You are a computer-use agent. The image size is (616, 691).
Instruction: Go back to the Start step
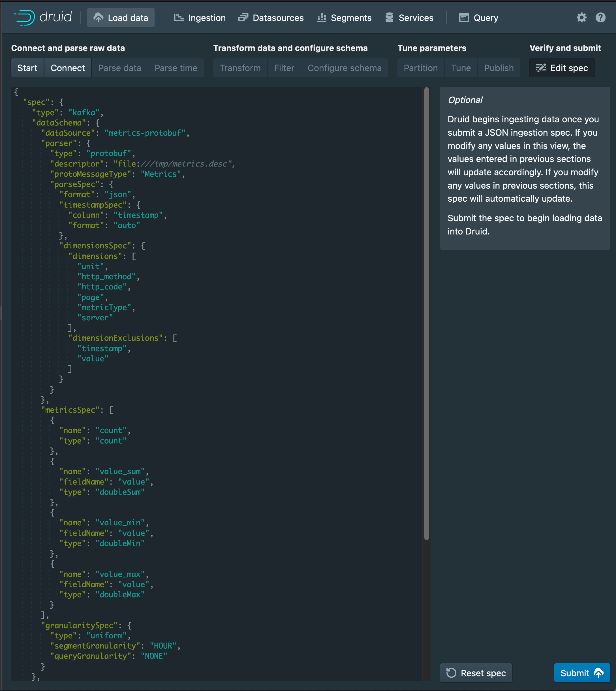(x=27, y=68)
